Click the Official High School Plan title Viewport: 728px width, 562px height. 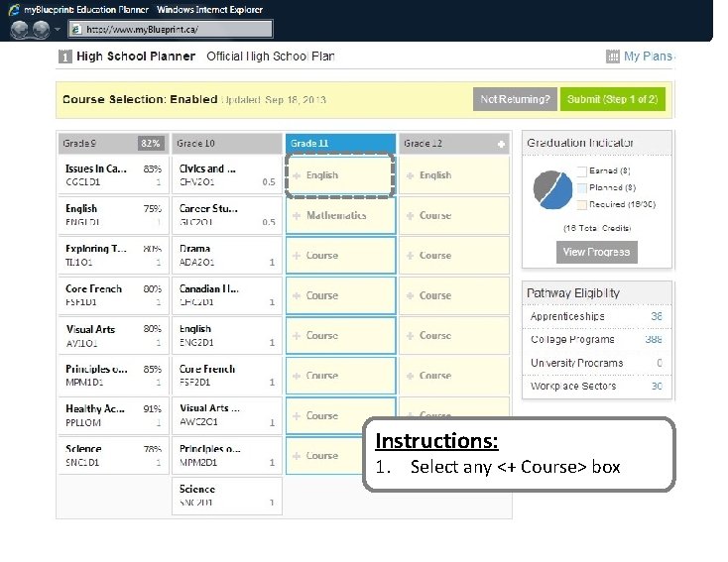coord(271,56)
